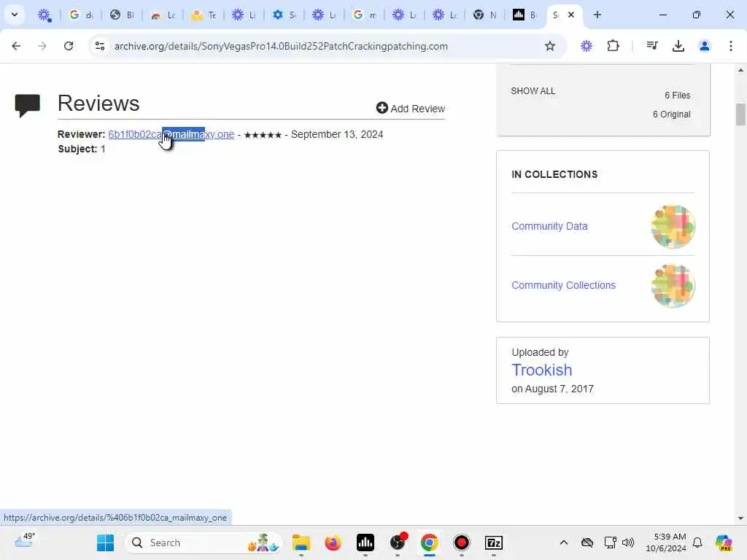
Task: Click the cloud sync tray icon
Action: point(587,542)
